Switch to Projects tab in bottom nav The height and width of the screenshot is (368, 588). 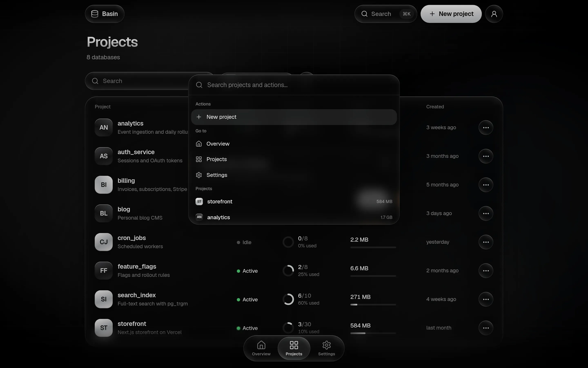[294, 348]
